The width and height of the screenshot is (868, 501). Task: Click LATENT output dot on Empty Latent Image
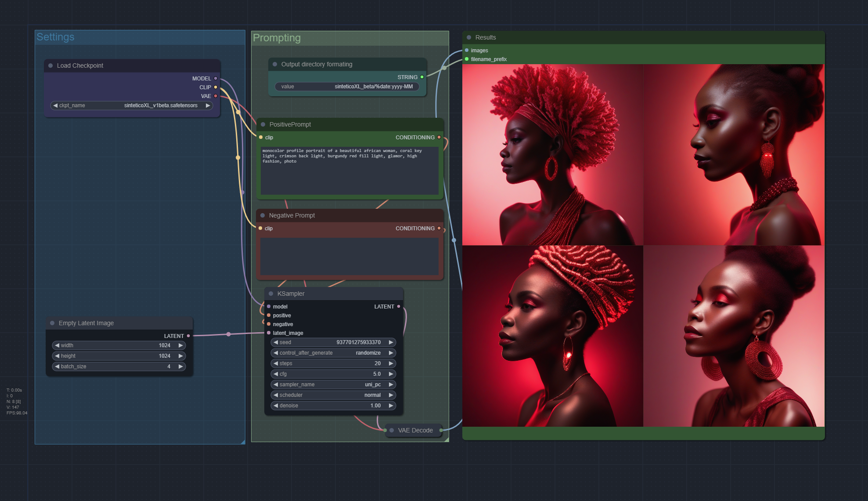(188, 336)
